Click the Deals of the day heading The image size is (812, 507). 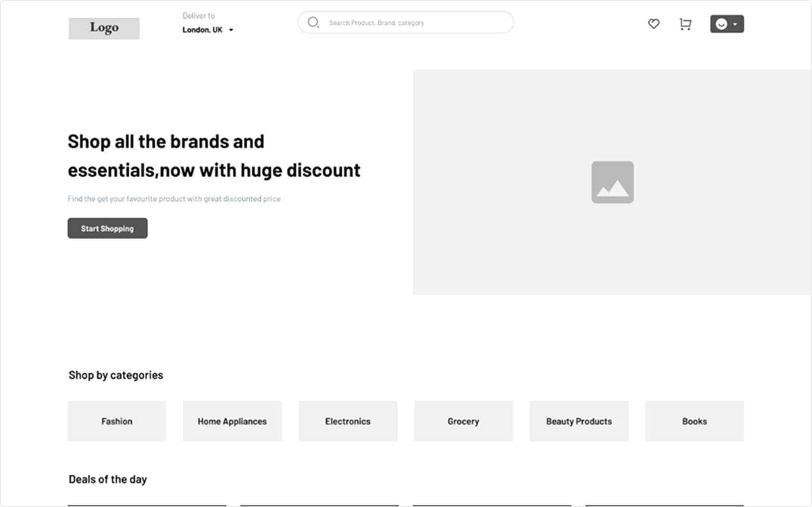[108, 479]
